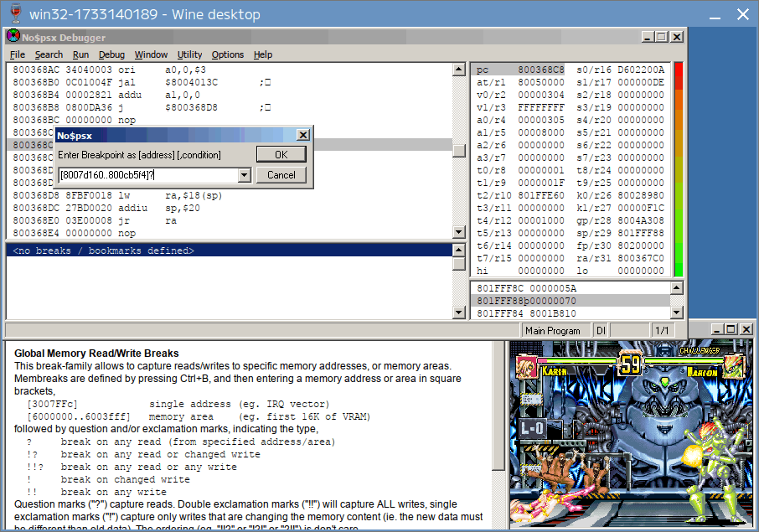Image resolution: width=759 pixels, height=532 pixels.
Task: Click breakpoint list scrollbar down arrow
Action: 459,312
